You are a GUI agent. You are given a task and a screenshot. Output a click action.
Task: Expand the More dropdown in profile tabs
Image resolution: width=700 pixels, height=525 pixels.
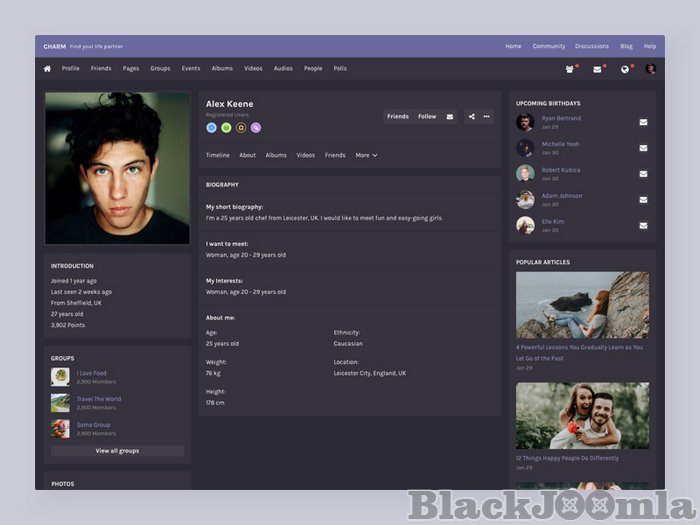click(x=366, y=155)
